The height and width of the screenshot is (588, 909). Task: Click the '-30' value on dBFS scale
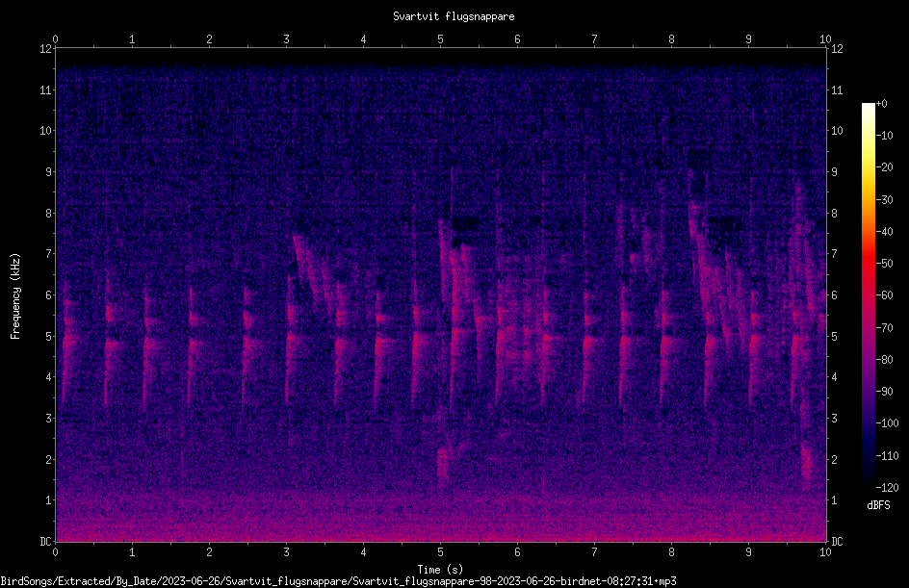click(885, 199)
